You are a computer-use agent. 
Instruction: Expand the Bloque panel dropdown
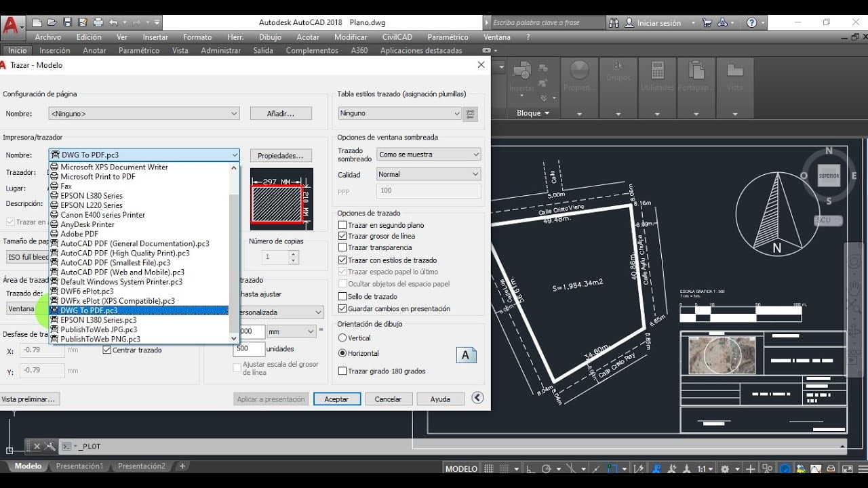(x=533, y=113)
